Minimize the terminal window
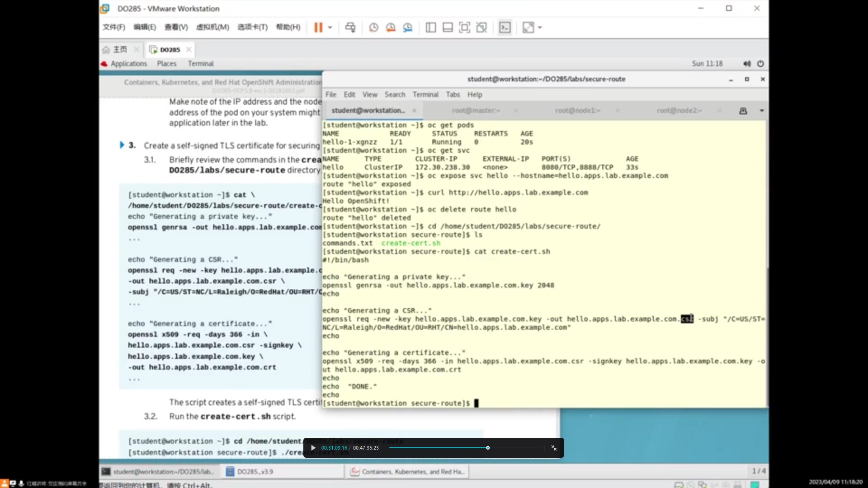 coord(731,80)
